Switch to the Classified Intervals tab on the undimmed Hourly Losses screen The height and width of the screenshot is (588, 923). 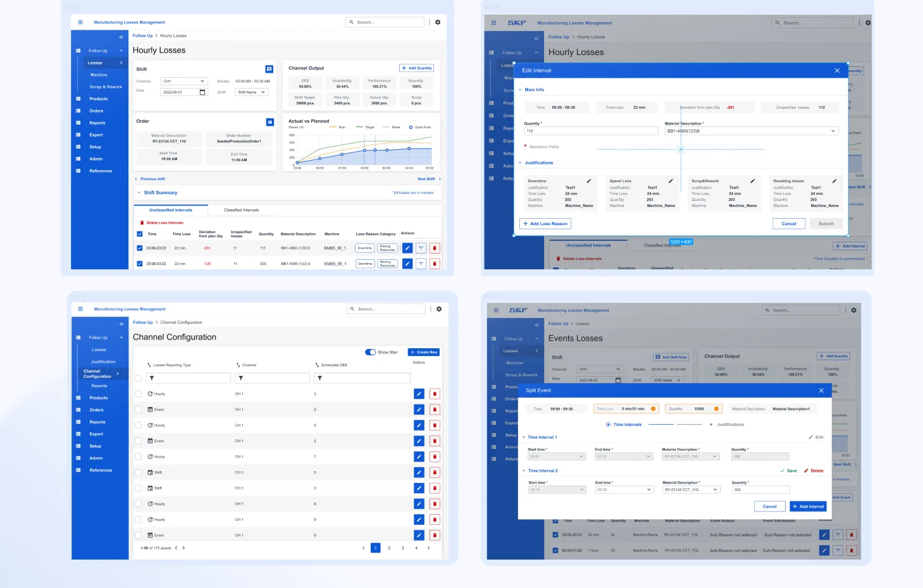[x=241, y=210]
